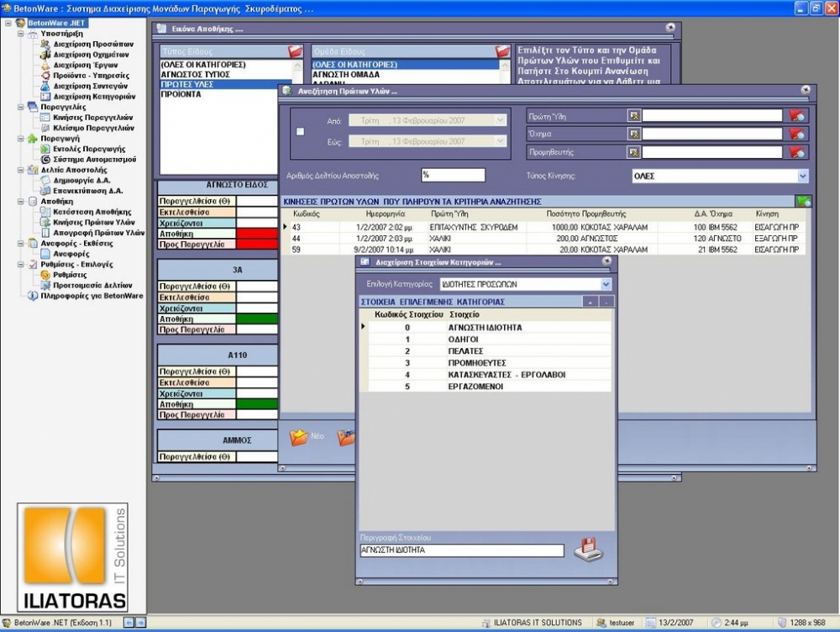Screen dimensions: 840x632
Task: Toggle the date range checkbox in search window
Action: point(300,131)
